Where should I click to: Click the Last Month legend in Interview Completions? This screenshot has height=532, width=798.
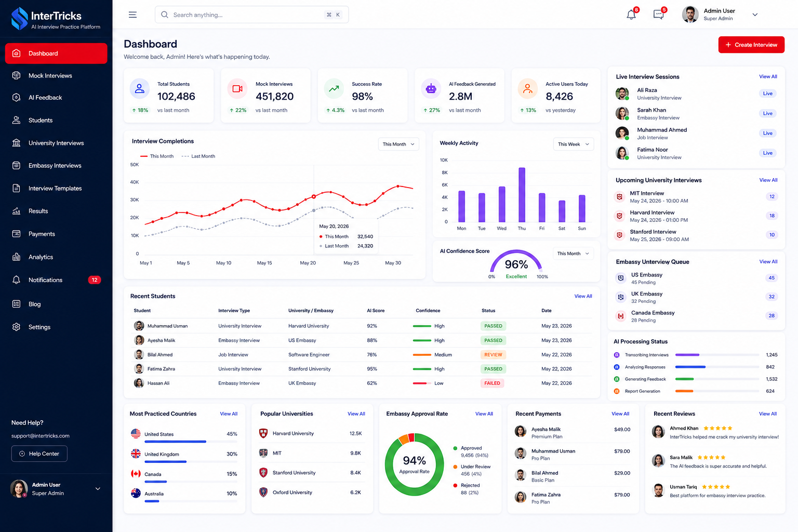pos(198,156)
